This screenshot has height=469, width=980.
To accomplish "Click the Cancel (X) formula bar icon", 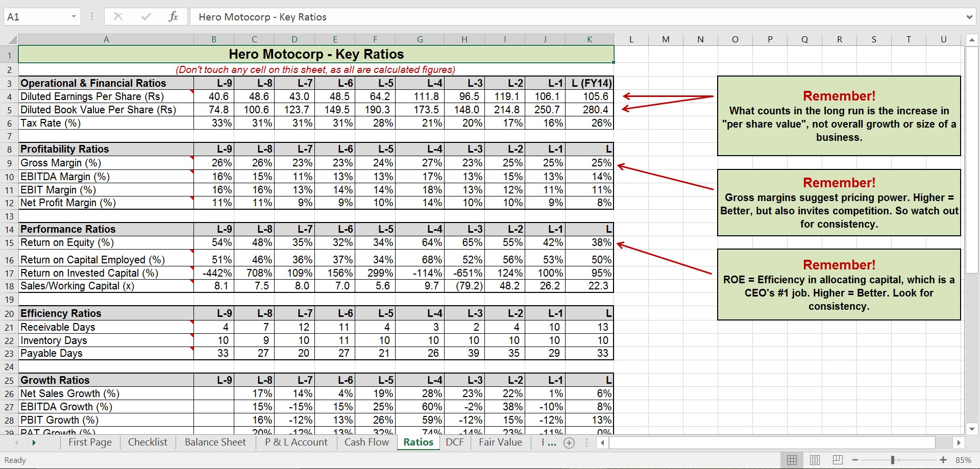I will click(x=118, y=17).
